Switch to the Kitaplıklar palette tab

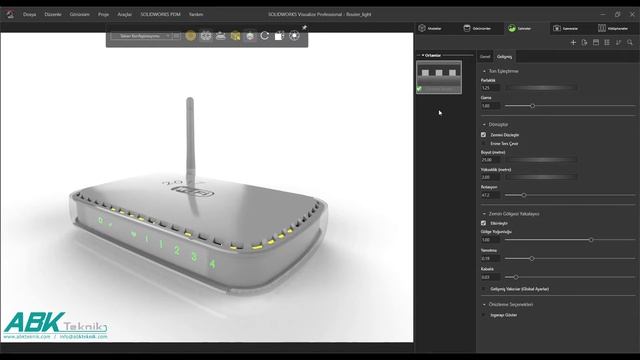click(x=613, y=28)
